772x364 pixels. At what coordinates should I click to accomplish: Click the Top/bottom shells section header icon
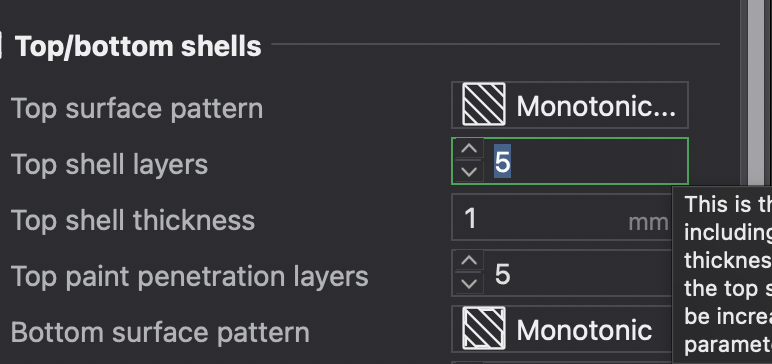(x=1, y=45)
